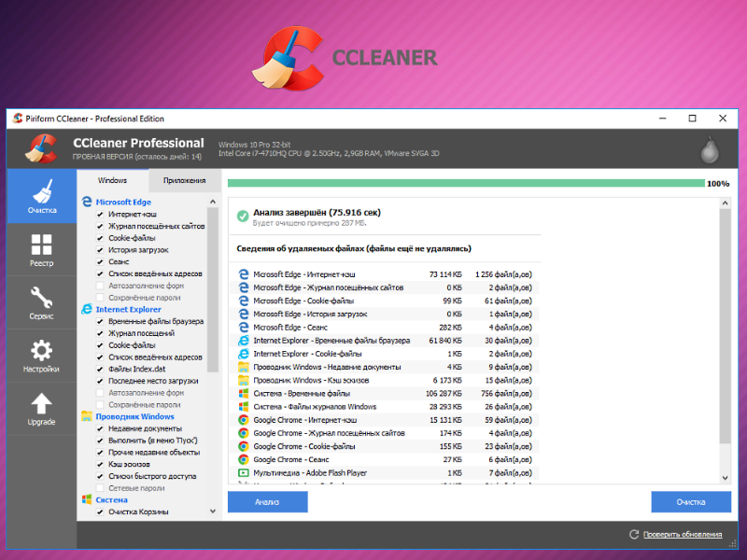This screenshot has height=560, width=747.
Task: Collapse the Проводник Windows group header
Action: [134, 416]
